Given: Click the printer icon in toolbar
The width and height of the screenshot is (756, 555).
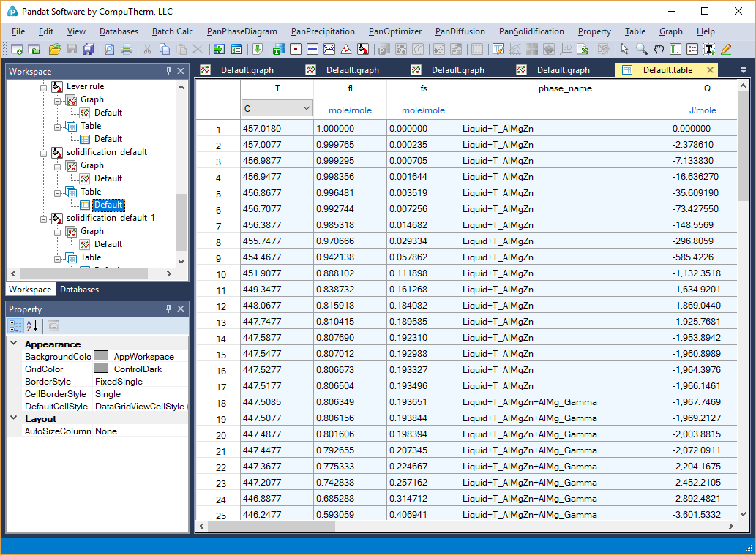Looking at the screenshot, I should [x=127, y=50].
